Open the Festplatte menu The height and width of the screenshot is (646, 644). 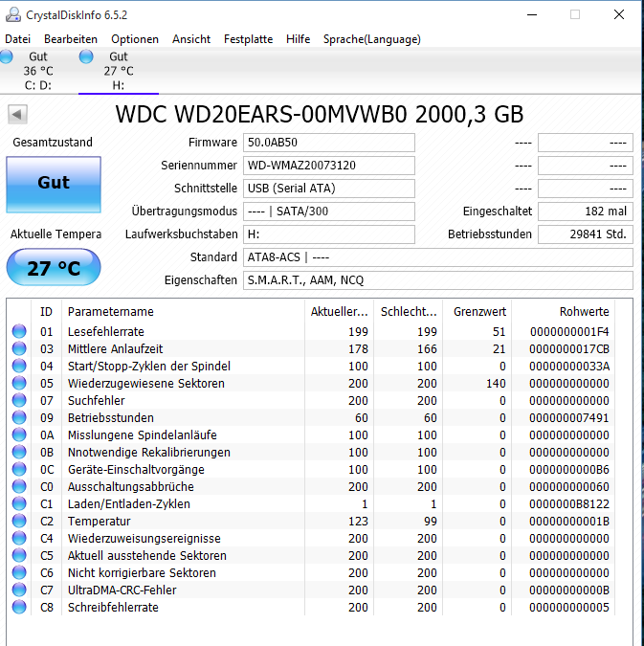tap(248, 39)
